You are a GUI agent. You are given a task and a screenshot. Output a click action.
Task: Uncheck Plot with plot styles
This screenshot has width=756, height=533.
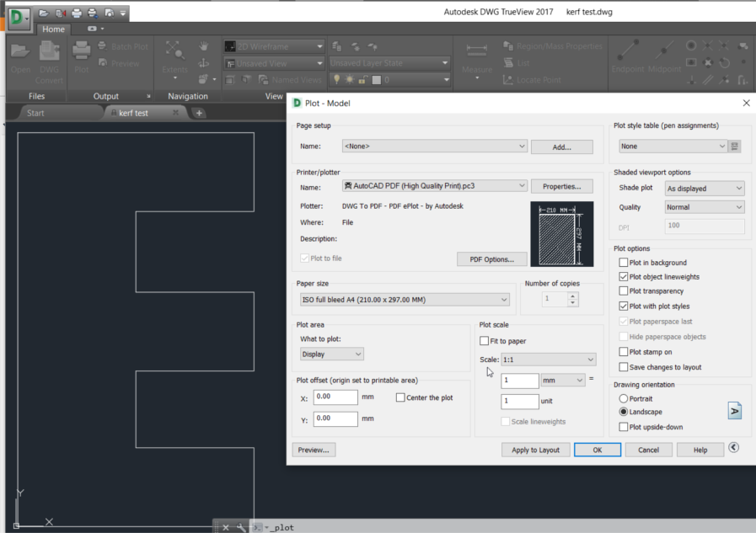pos(624,306)
